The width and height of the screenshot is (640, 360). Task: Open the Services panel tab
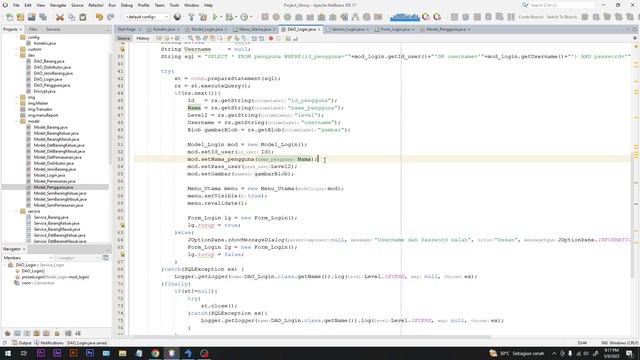tap(53, 29)
